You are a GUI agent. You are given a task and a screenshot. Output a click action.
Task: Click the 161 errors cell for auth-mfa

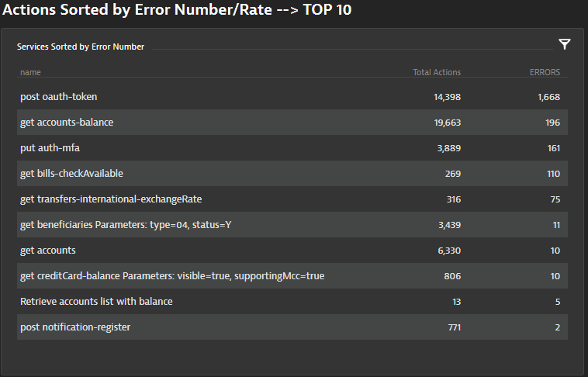coord(552,148)
